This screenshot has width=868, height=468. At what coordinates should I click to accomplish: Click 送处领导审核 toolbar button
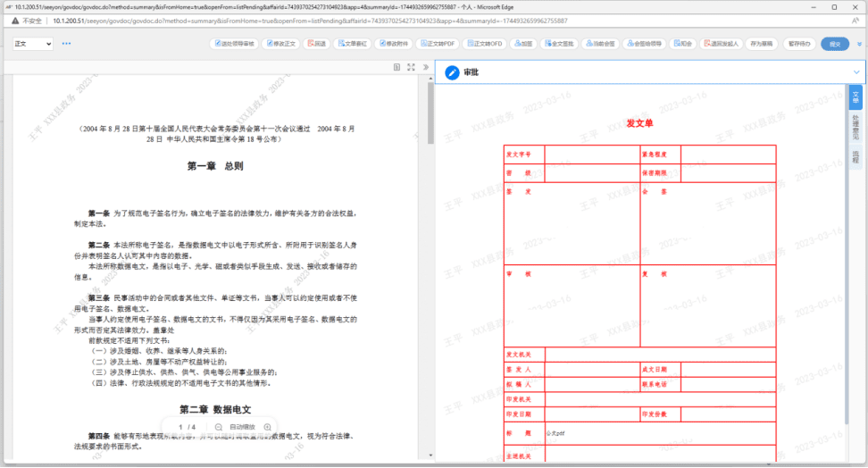234,44
